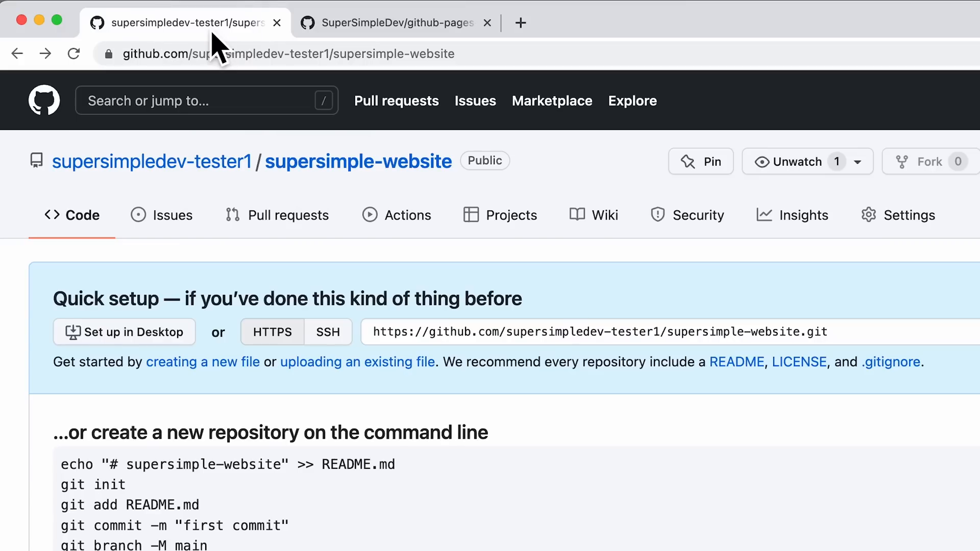
Task: Click the creating a new file link
Action: (x=203, y=362)
